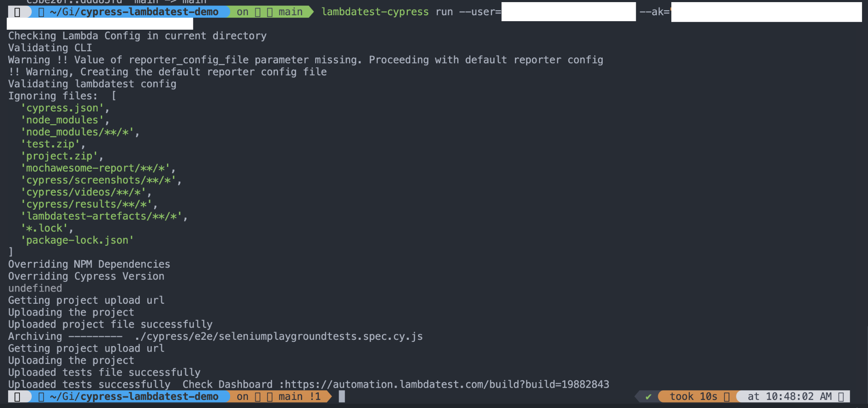Viewport: 868px width, 408px height.
Task: Click the clock glyph after '10:48:02 AM'
Action: [841, 397]
